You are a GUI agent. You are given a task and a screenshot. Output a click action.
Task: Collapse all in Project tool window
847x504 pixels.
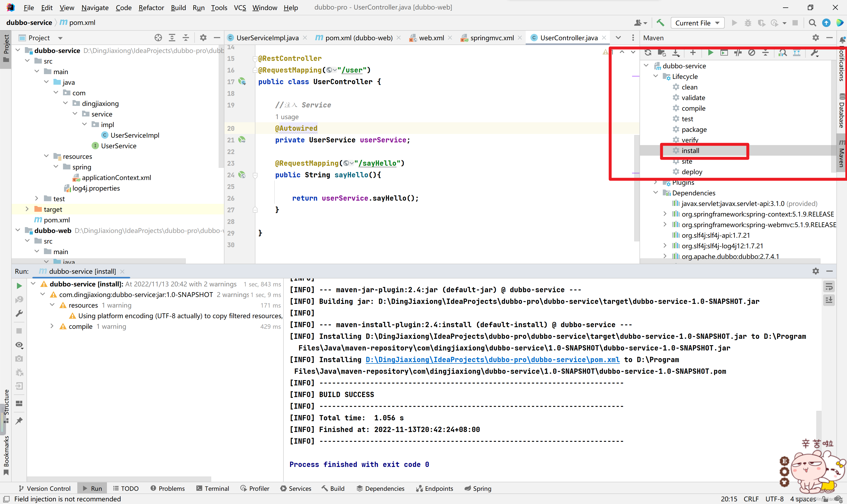click(186, 38)
